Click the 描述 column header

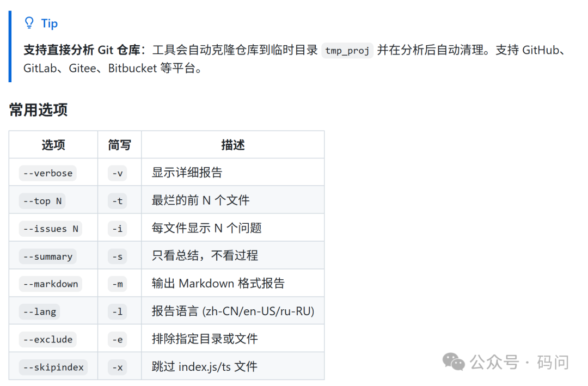click(233, 145)
